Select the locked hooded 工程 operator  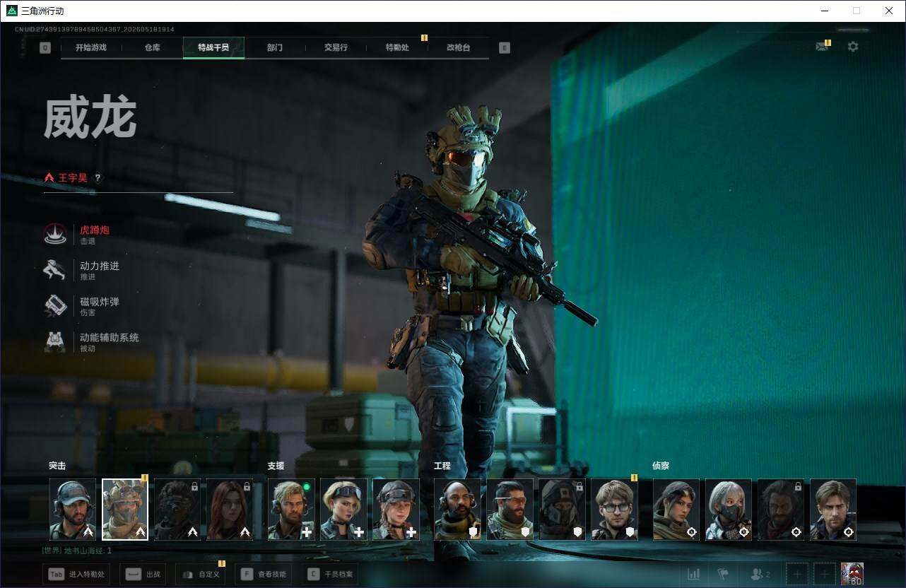pyautogui.click(x=562, y=510)
